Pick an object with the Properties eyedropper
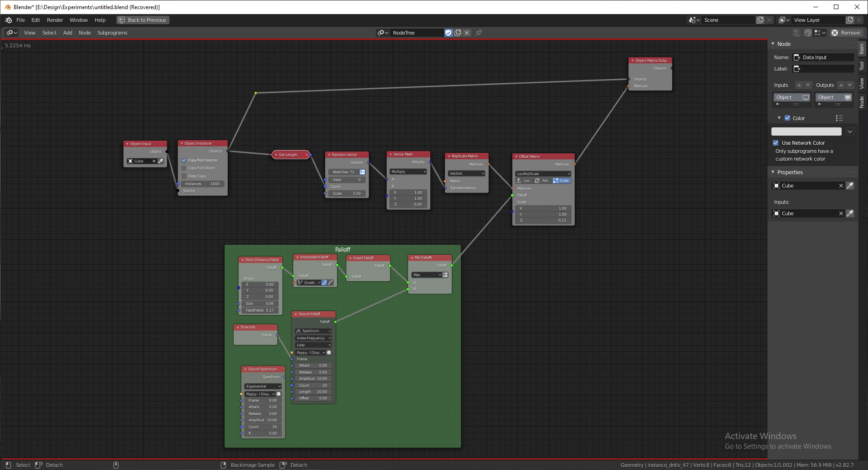868x470 pixels. 849,186
